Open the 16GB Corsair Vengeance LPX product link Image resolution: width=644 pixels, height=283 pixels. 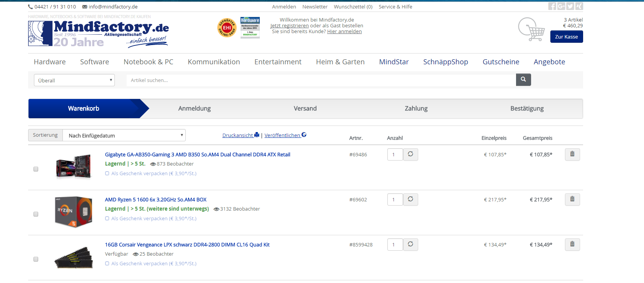[187, 244]
